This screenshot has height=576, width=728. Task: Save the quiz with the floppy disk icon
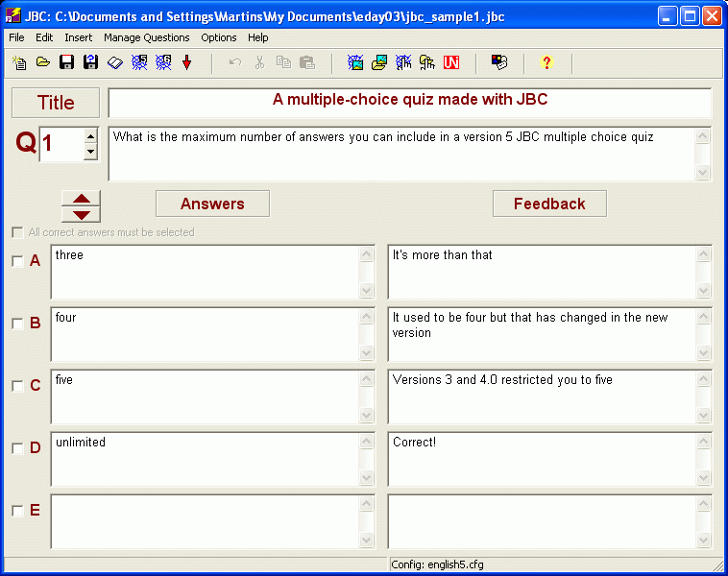(67, 63)
